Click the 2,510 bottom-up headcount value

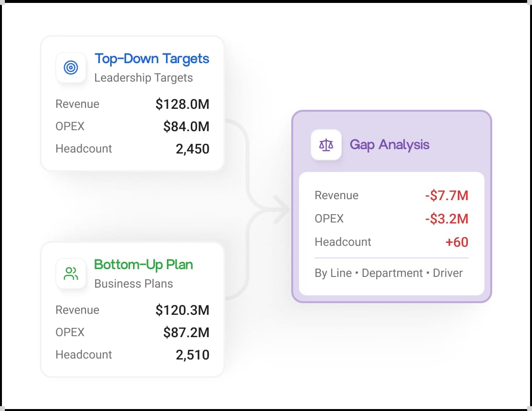[192, 355]
